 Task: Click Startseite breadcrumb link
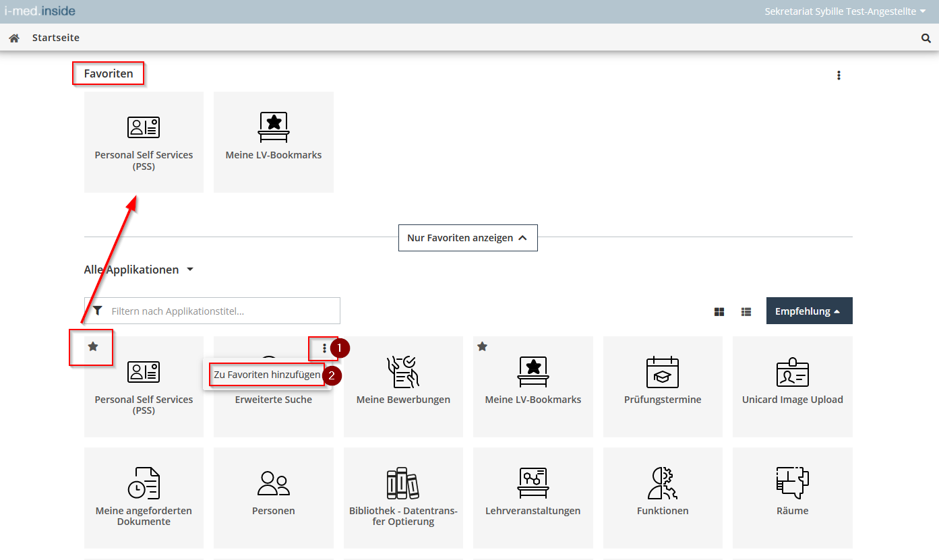56,38
